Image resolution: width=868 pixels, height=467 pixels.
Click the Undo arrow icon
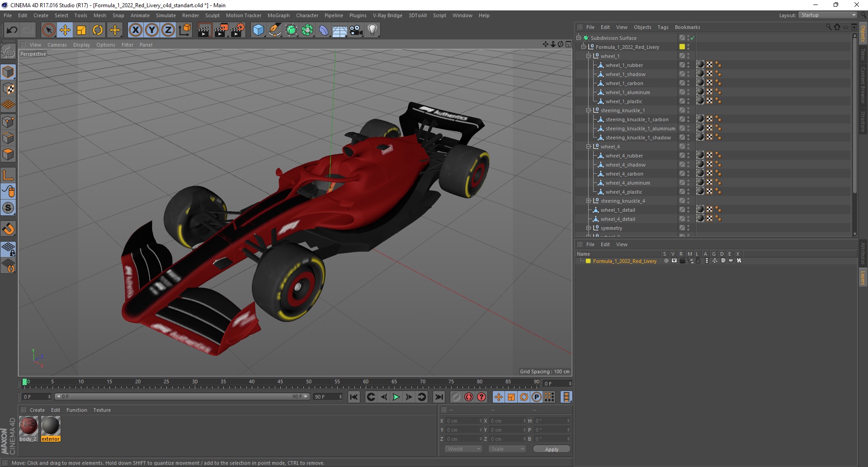click(x=12, y=30)
